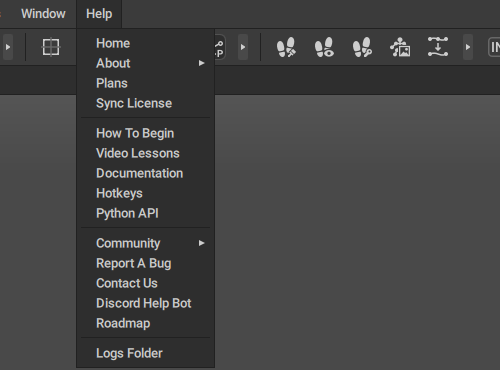500x370 pixels.
Task: Click the rig nodes with image icon
Action: coord(400,47)
